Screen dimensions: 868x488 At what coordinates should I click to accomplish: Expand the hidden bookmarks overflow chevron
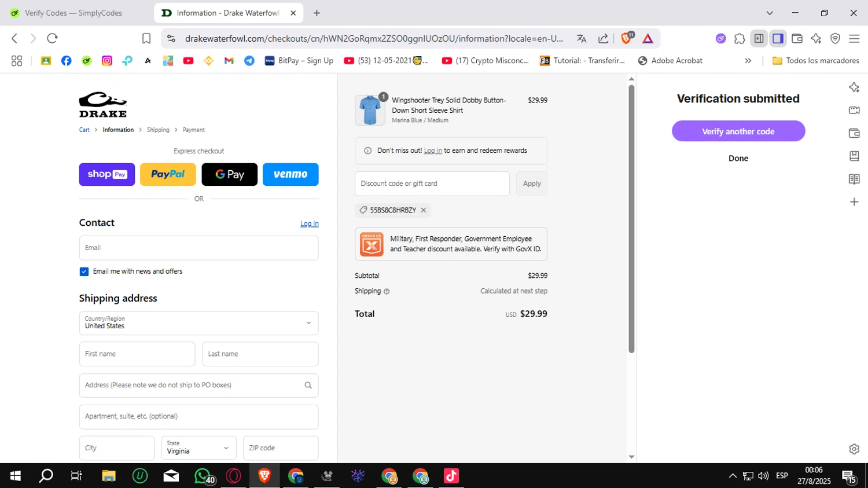pyautogui.click(x=748, y=61)
